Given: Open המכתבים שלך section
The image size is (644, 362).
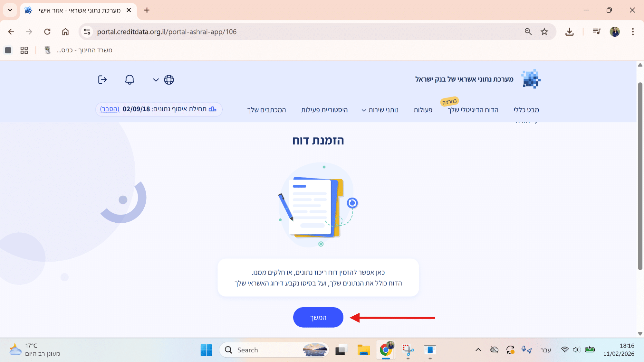Looking at the screenshot, I should click(266, 110).
